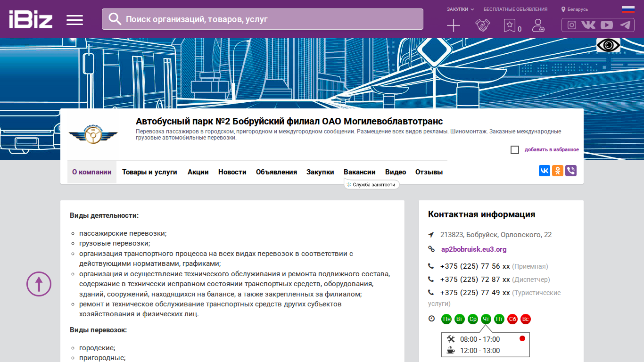Open VK icon in header

click(x=588, y=25)
